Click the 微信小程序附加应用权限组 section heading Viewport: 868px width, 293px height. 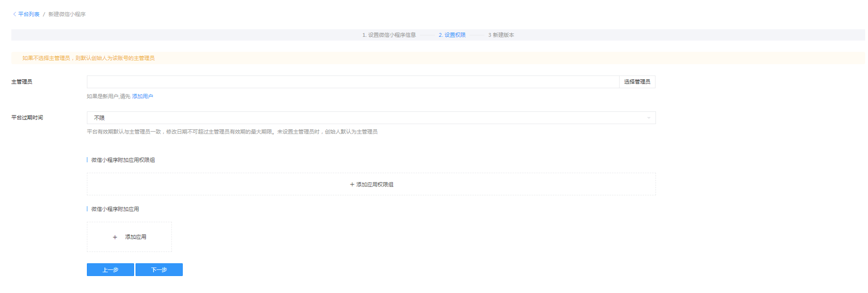123,160
